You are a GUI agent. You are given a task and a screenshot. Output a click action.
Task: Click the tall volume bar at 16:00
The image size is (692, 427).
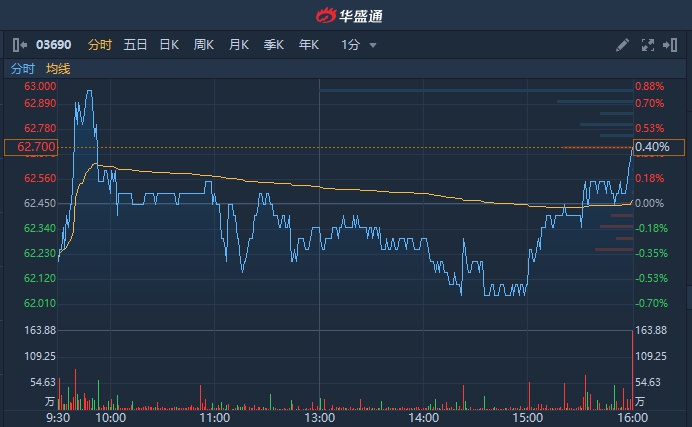point(632,370)
